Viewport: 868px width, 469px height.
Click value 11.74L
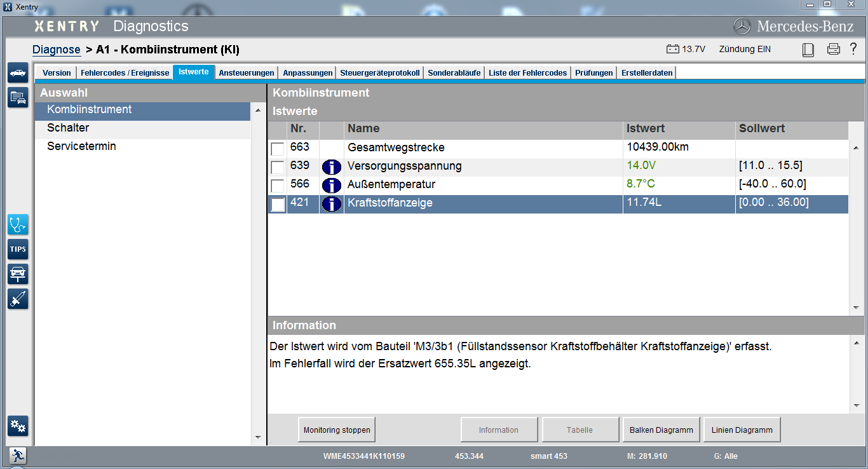pos(645,203)
